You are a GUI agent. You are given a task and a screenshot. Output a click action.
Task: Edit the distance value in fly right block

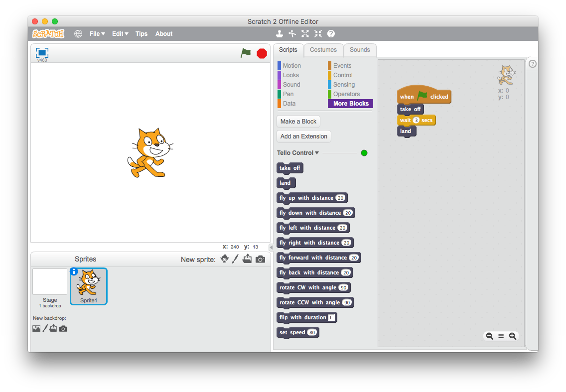coord(347,243)
